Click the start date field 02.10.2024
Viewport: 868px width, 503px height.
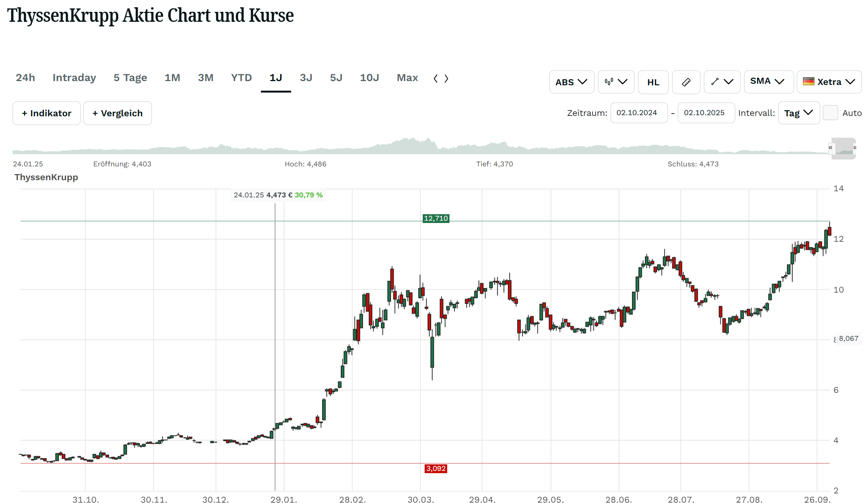click(x=638, y=113)
